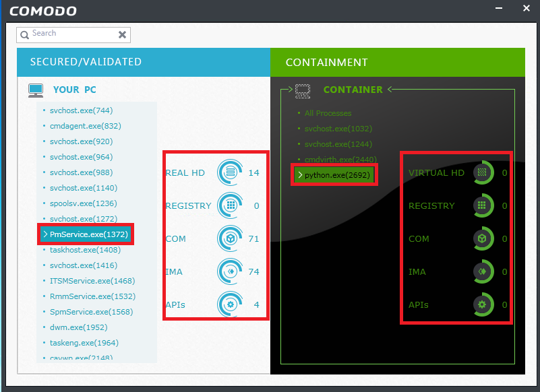The width and height of the screenshot is (540, 392).
Task: Click the Real HD count 14
Action: pyautogui.click(x=253, y=173)
